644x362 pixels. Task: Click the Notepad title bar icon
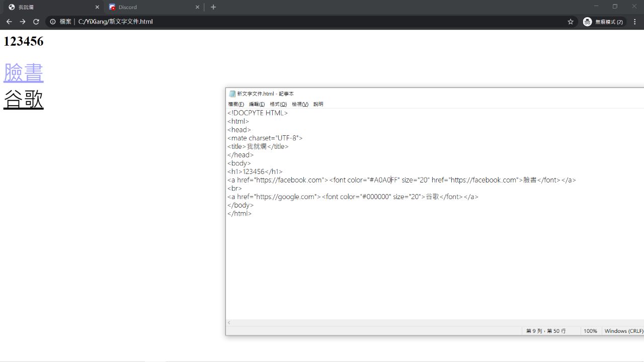(232, 94)
